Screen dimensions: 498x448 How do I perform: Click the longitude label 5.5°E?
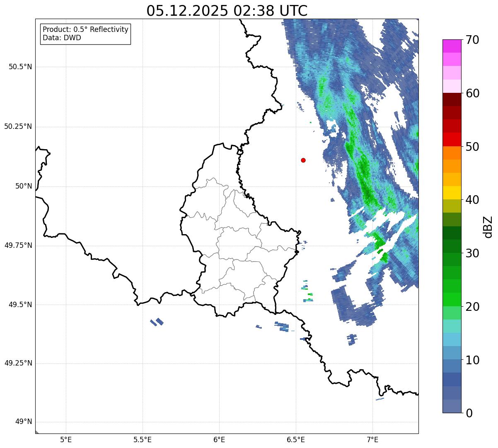pyautogui.click(x=143, y=439)
